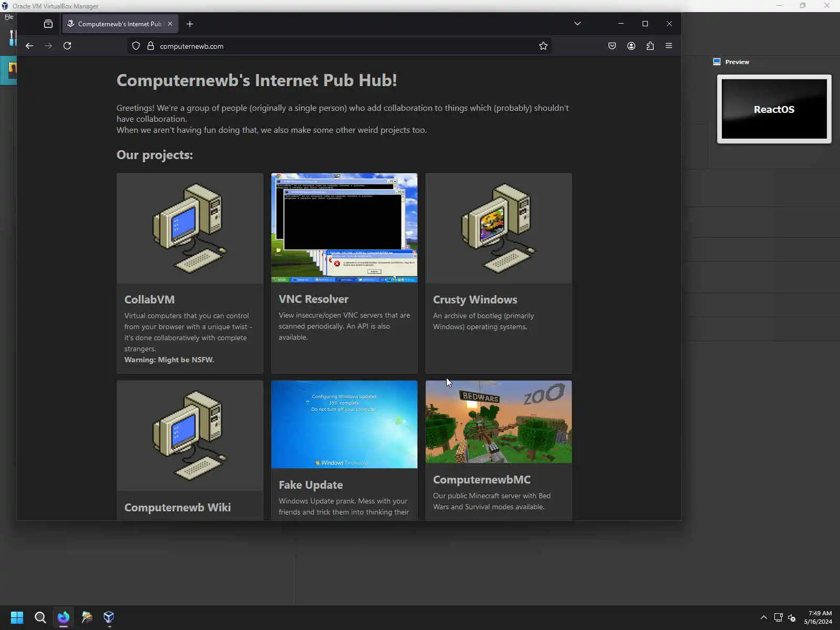
Task: Open VirtualBox from the taskbar
Action: coord(109,617)
